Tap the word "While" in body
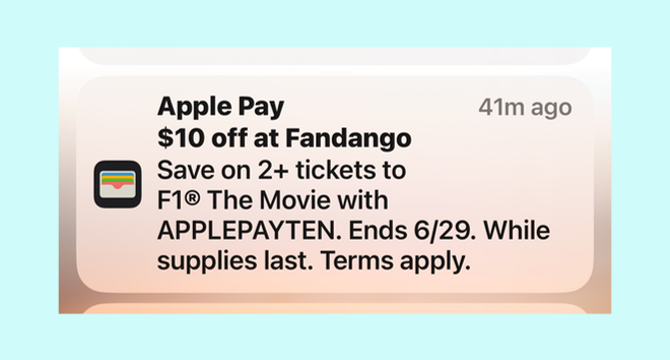 517,231
